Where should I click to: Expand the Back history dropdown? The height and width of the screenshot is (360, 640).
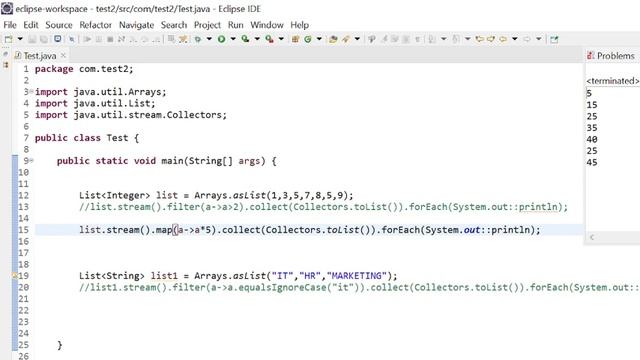[515, 39]
